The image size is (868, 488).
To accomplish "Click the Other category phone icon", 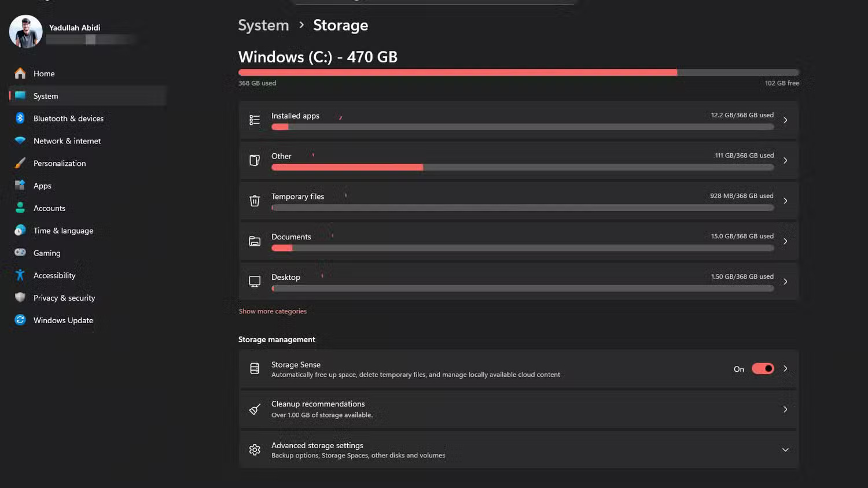I will coord(255,160).
